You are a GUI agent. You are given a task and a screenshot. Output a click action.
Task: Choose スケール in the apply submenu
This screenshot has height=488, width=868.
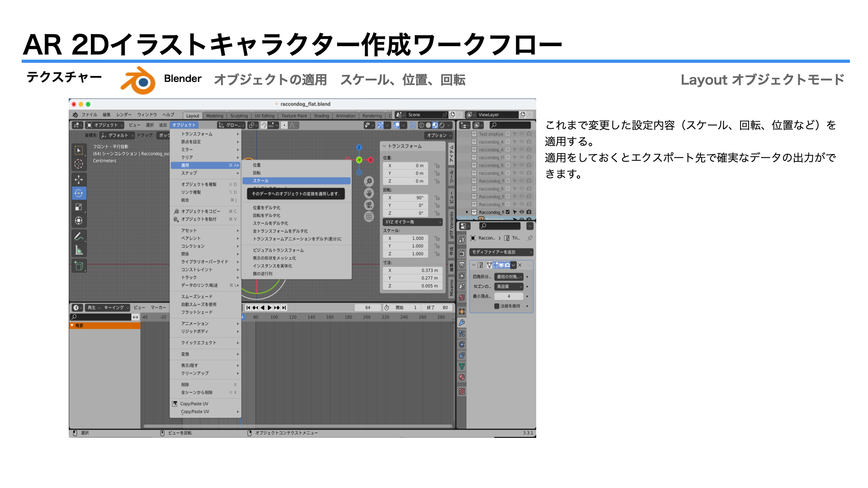(297, 181)
